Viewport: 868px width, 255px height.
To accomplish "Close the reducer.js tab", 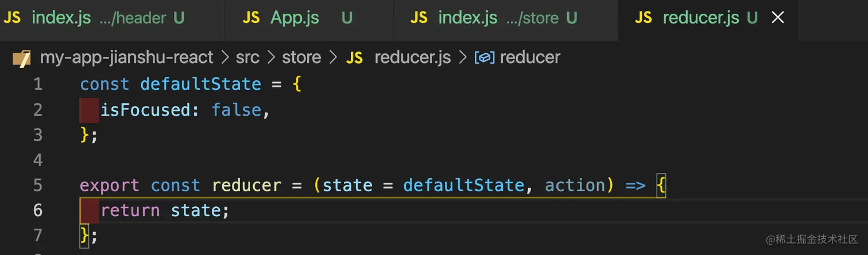I will tap(777, 18).
